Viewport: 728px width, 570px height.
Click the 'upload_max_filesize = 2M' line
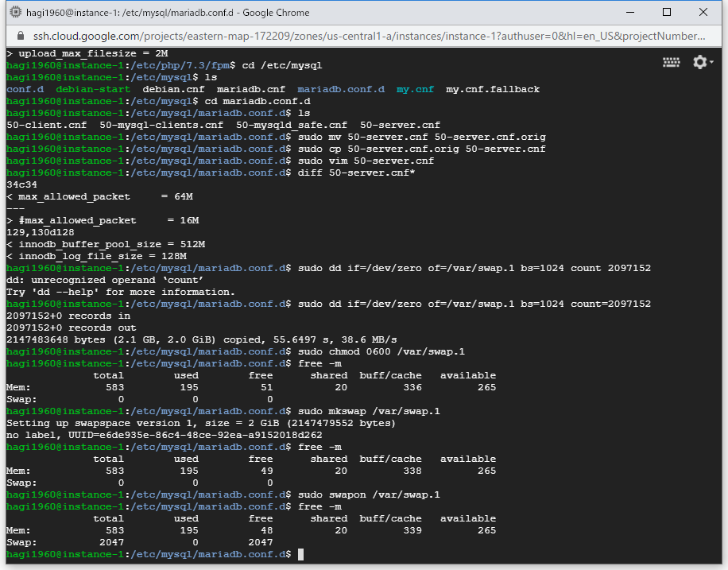pyautogui.click(x=87, y=53)
